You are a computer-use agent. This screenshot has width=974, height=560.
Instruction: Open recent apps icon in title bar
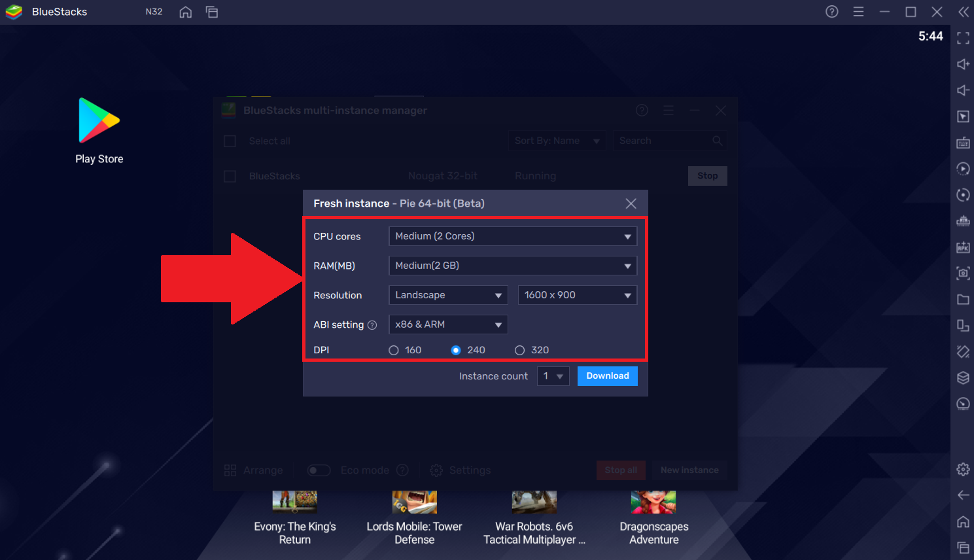click(212, 12)
